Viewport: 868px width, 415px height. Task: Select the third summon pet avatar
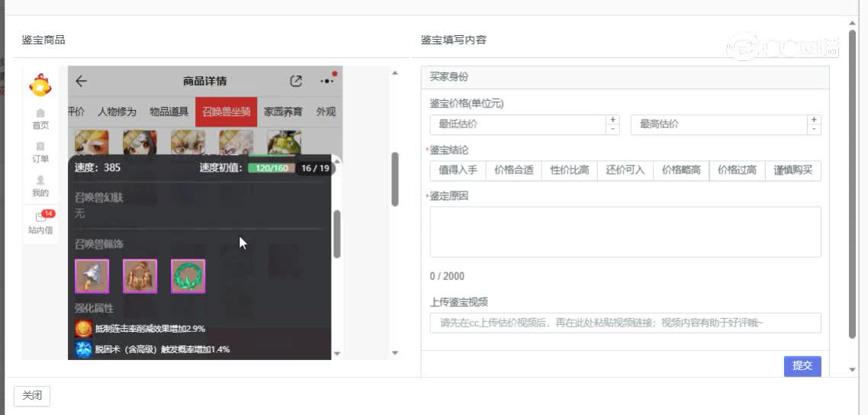188,142
